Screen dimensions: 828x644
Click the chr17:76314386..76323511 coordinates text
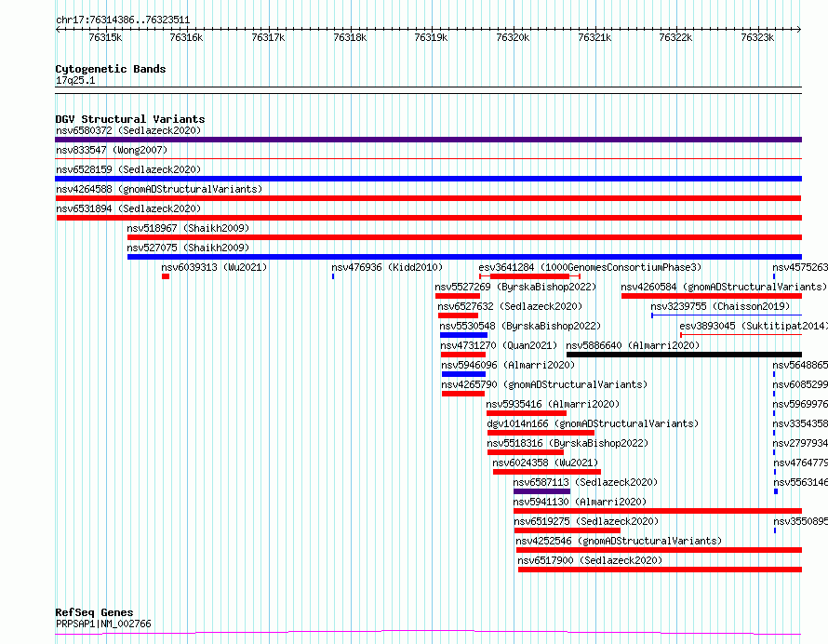[123, 20]
